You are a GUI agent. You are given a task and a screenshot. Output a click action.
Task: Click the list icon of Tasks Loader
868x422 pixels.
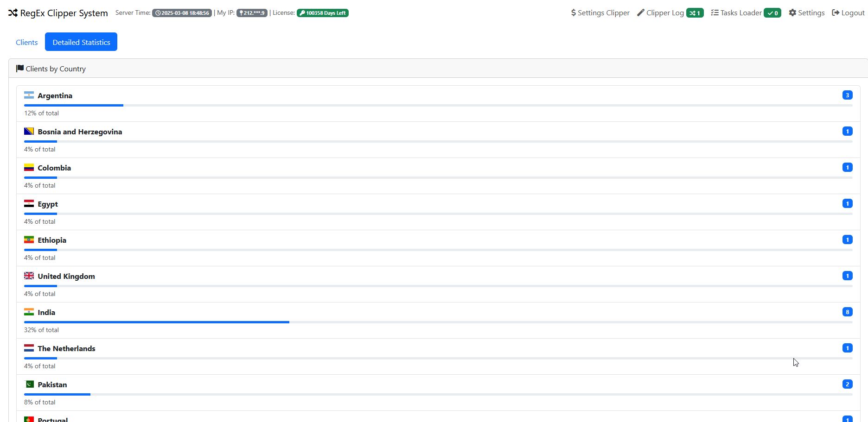coord(715,13)
